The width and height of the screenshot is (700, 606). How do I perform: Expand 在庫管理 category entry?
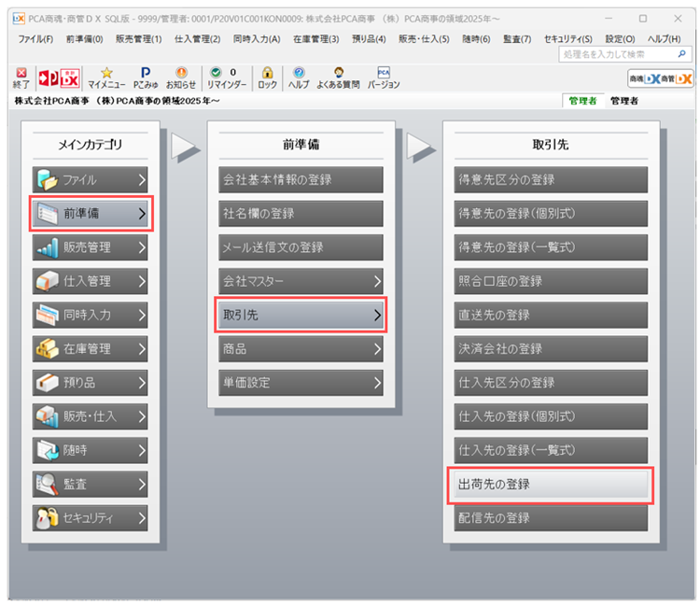pyautogui.click(x=90, y=348)
